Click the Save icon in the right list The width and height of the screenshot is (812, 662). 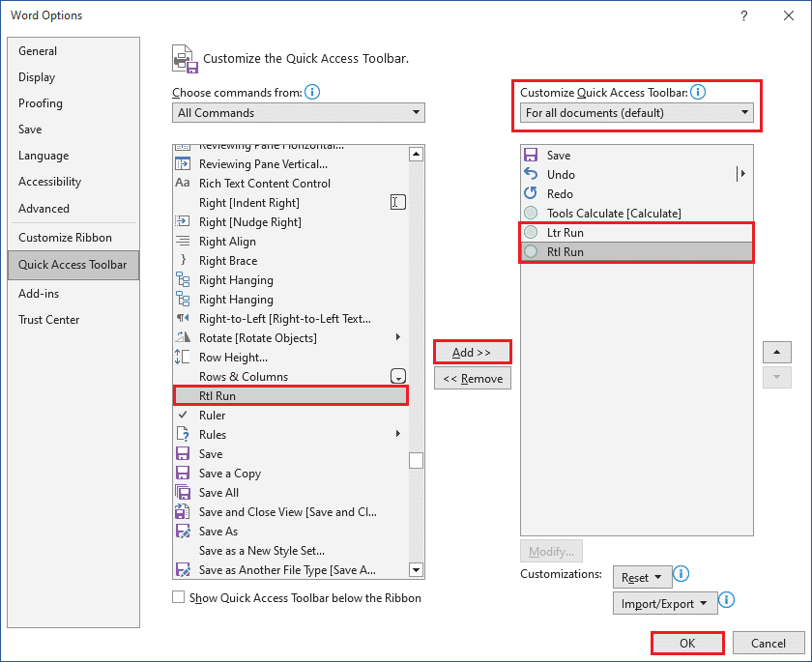(x=530, y=156)
